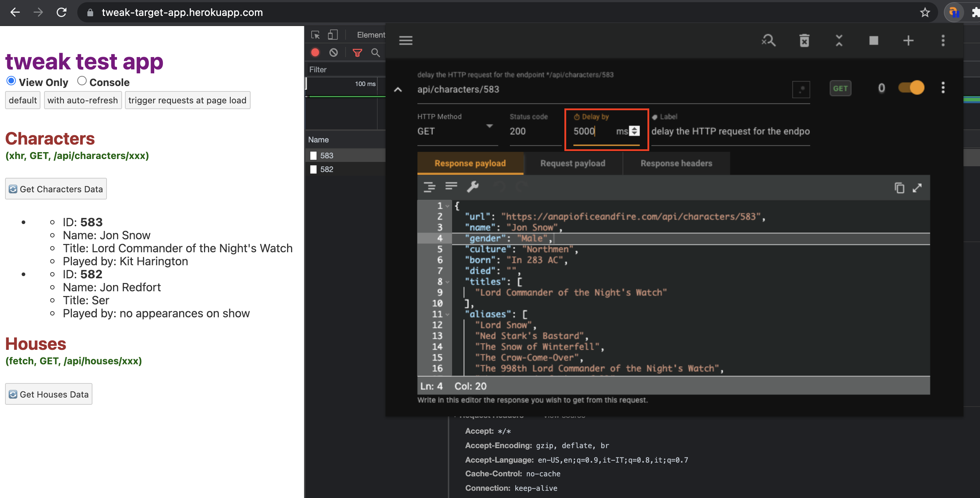Click the wrench repair icon in editor
980x498 pixels.
[473, 186]
